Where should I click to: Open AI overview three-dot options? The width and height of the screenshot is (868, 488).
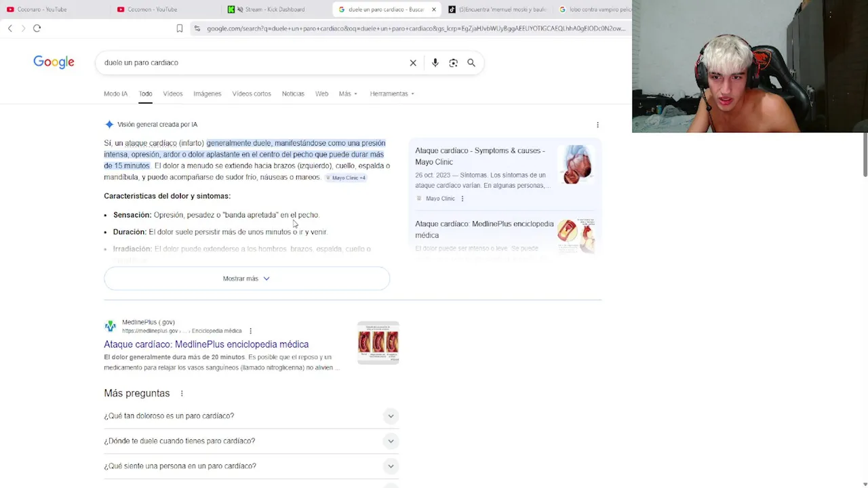pos(597,125)
